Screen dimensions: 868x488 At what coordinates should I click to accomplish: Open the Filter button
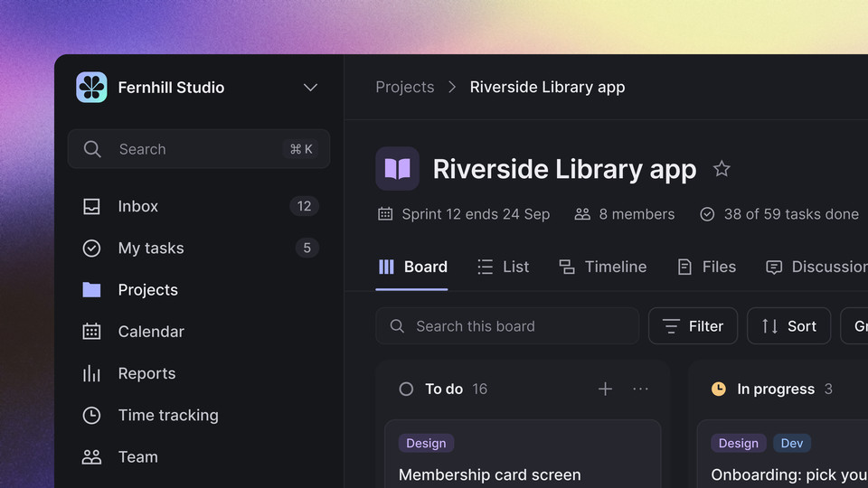click(x=693, y=326)
